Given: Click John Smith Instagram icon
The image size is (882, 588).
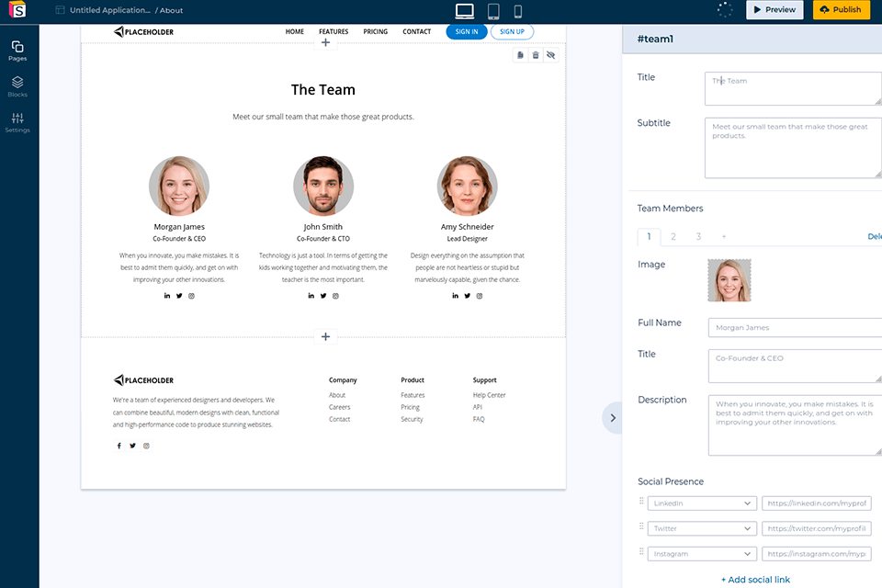Looking at the screenshot, I should 336,296.
